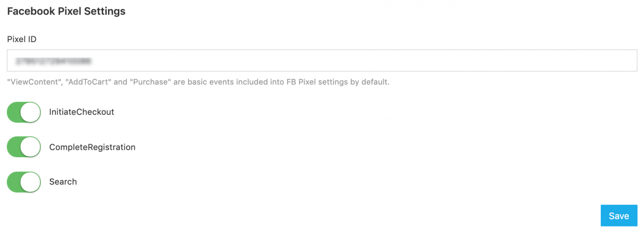Click green track of the CompleteRegistration switch
The width and height of the screenshot is (644, 240).
pyautogui.click(x=14, y=147)
